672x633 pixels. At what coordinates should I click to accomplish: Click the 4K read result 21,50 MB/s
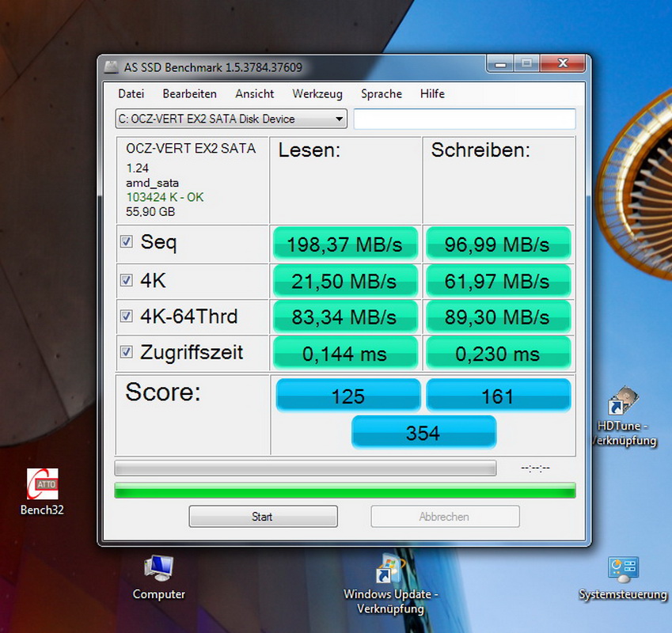click(345, 282)
